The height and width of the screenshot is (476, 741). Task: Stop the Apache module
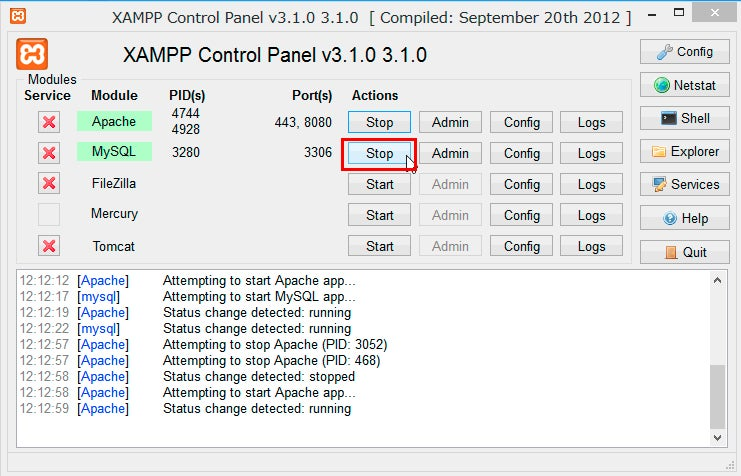[379, 122]
